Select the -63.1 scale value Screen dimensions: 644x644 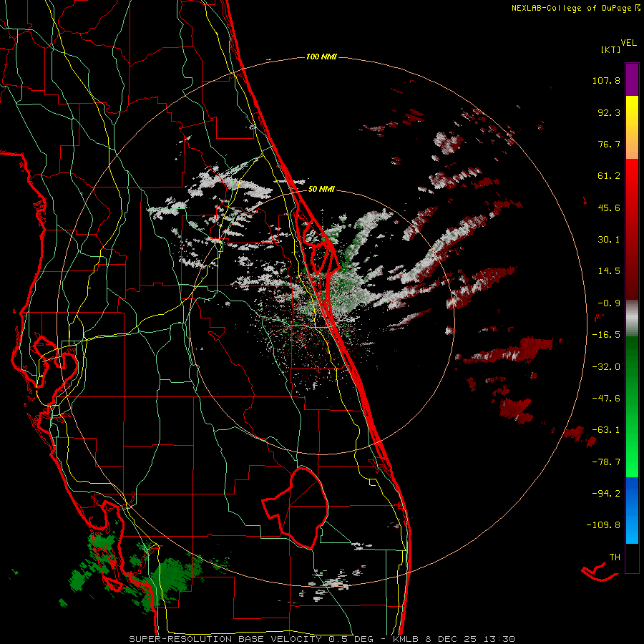click(x=606, y=430)
